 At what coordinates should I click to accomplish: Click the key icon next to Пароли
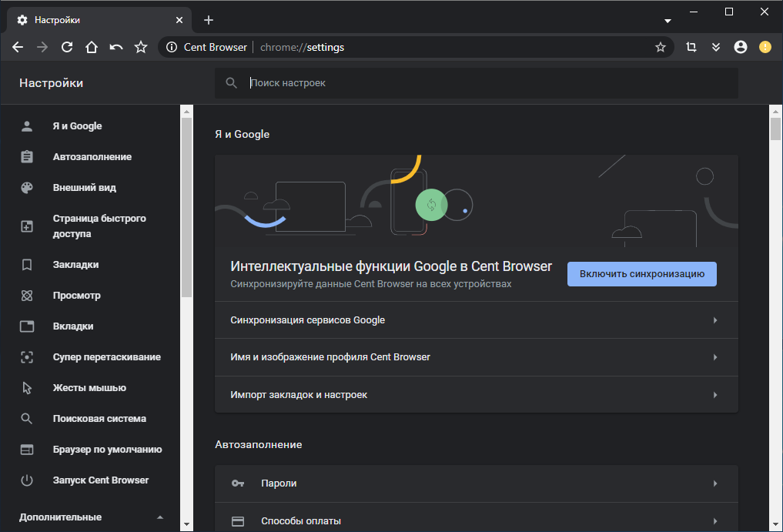(x=238, y=483)
